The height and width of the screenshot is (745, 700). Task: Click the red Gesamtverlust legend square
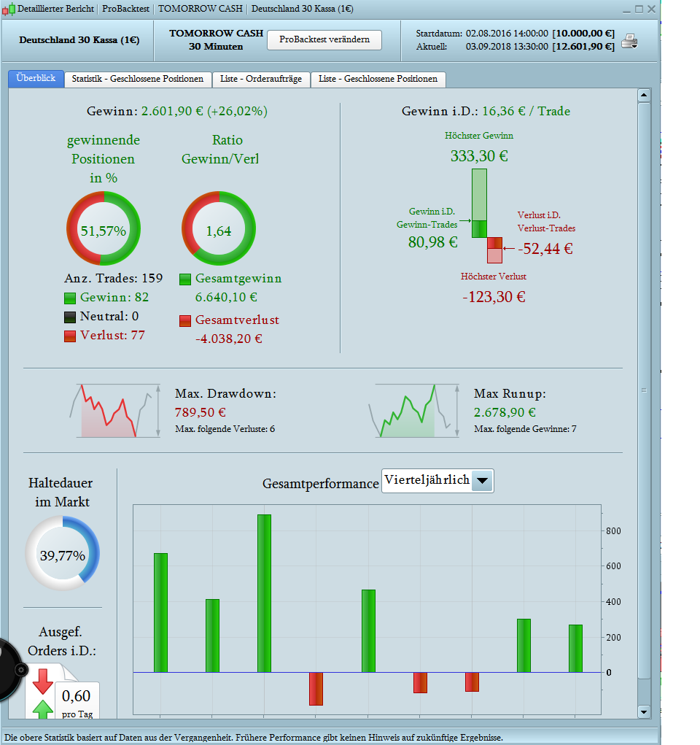point(185,321)
